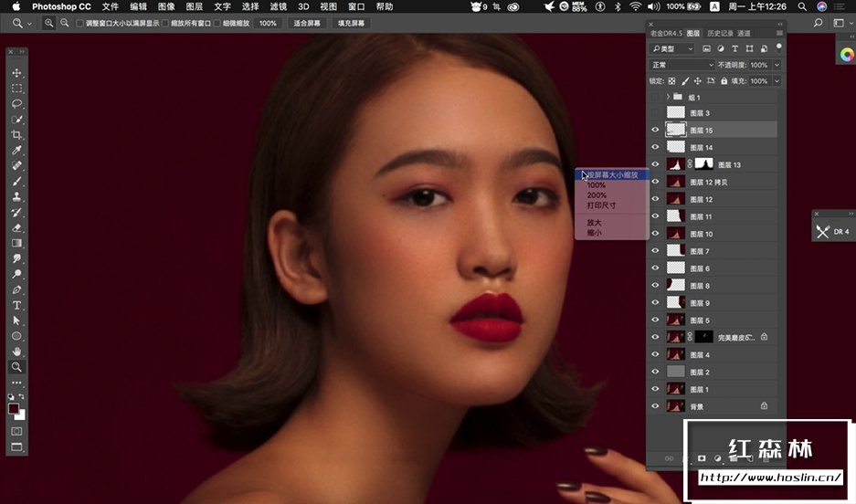
Task: Open the blend mode 正常 dropdown
Action: click(682, 66)
